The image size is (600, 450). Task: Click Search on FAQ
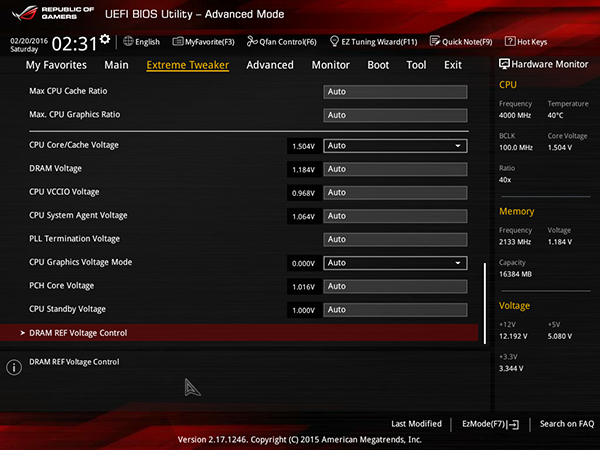[567, 424]
